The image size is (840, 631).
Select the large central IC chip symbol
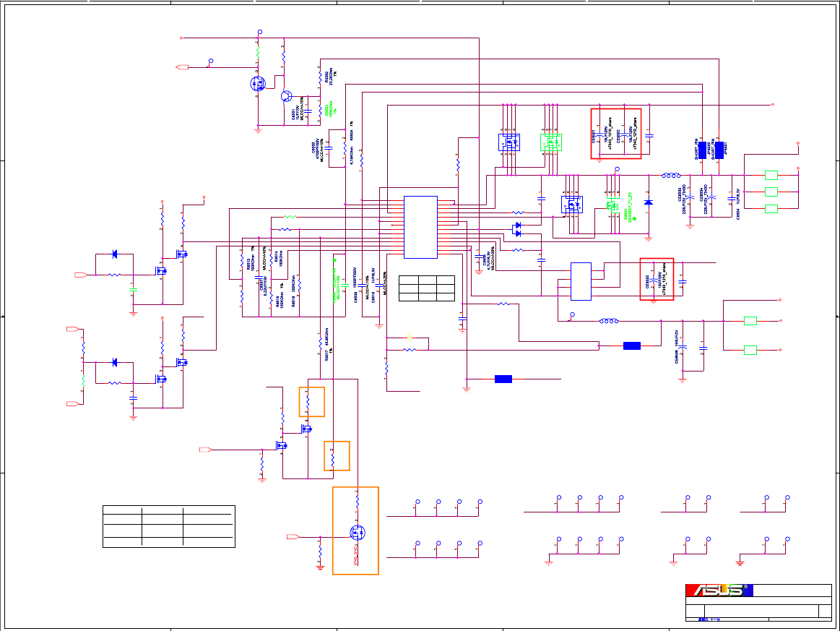420,227
